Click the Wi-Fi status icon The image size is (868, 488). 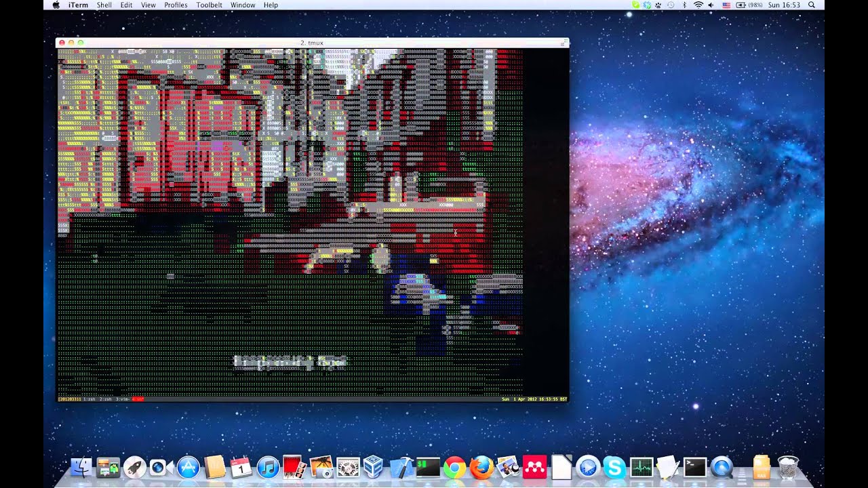pyautogui.click(x=698, y=5)
